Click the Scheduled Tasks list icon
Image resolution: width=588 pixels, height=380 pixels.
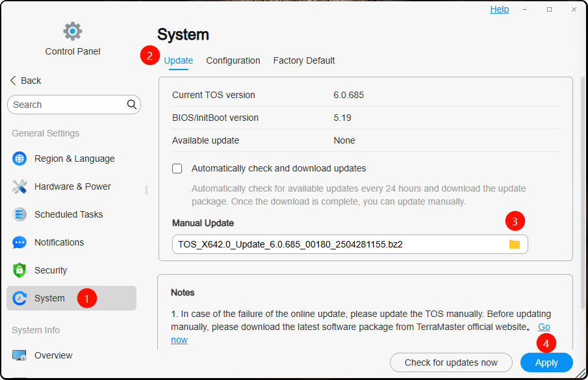pyautogui.click(x=19, y=214)
